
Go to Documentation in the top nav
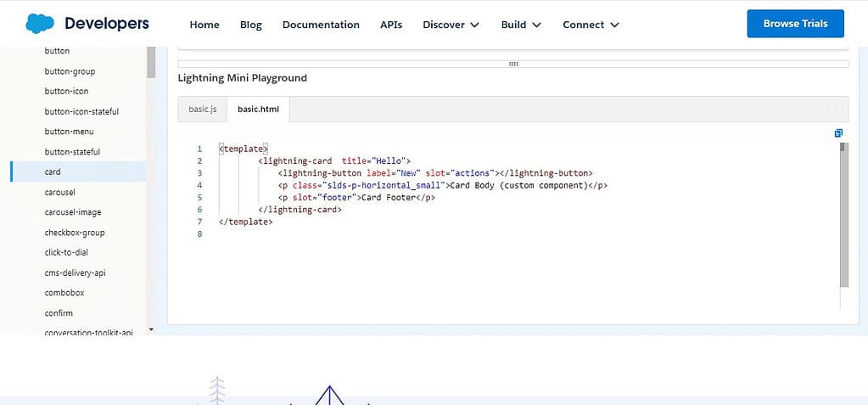coord(321,25)
